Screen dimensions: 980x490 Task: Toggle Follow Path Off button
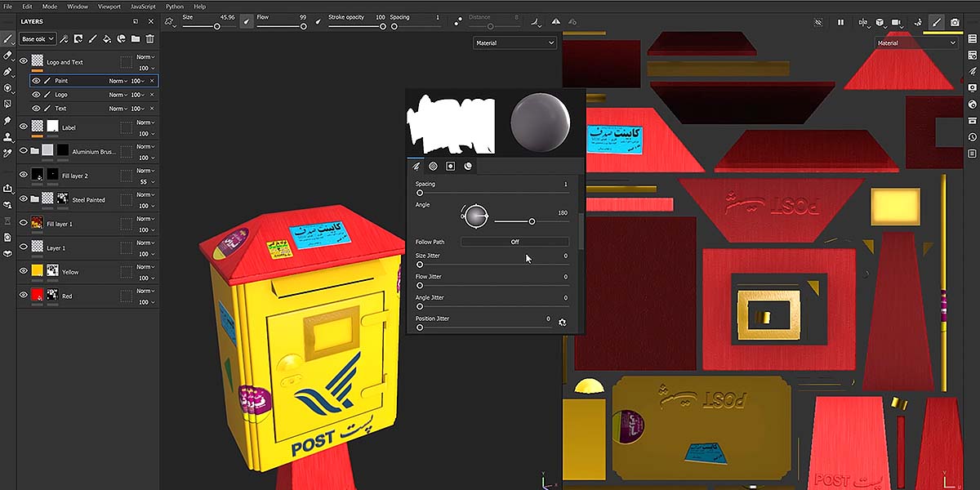[514, 242]
